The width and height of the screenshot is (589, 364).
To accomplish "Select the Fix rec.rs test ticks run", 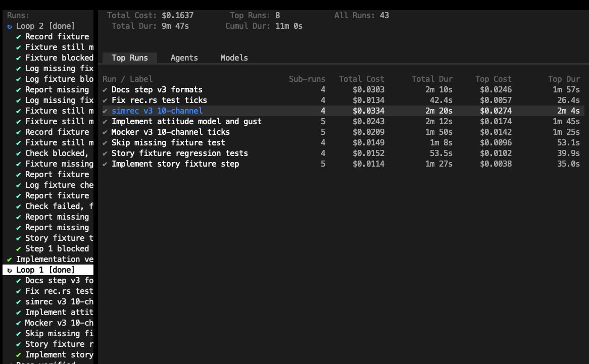I will coord(159,100).
